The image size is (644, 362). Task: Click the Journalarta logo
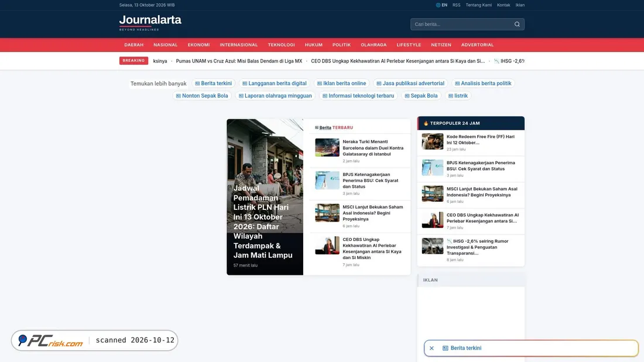click(150, 23)
